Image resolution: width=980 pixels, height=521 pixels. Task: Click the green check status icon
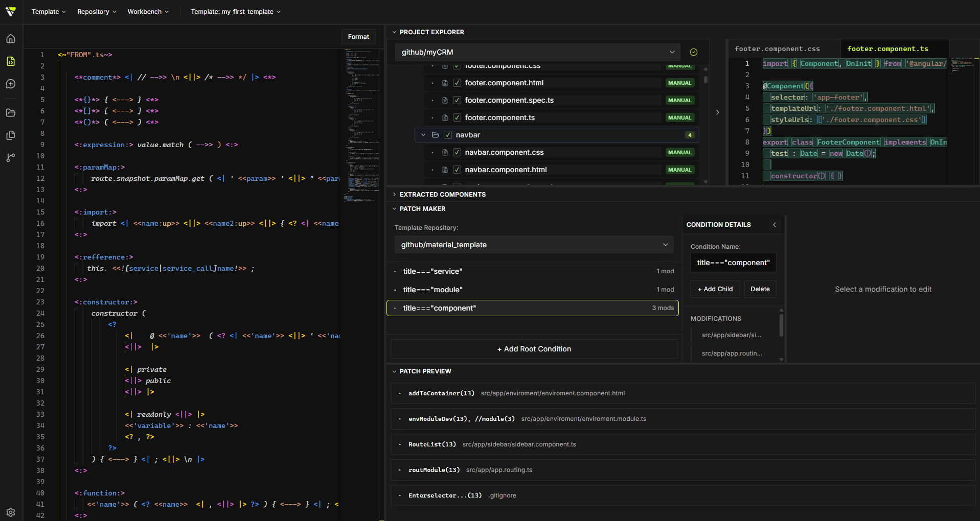(694, 52)
